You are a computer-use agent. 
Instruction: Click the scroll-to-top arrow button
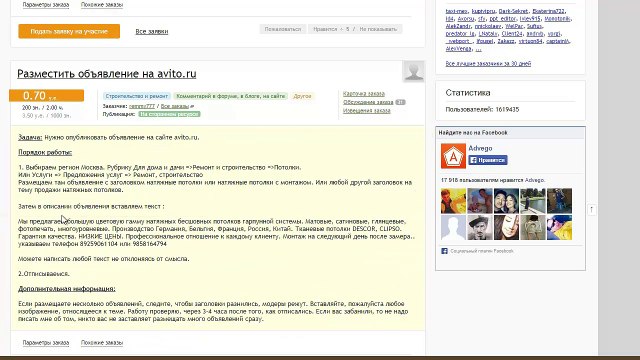pyautogui.click(x=591, y=210)
